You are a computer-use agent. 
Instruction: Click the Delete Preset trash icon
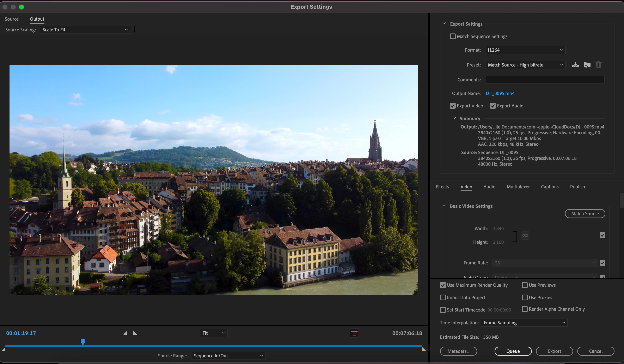click(599, 65)
